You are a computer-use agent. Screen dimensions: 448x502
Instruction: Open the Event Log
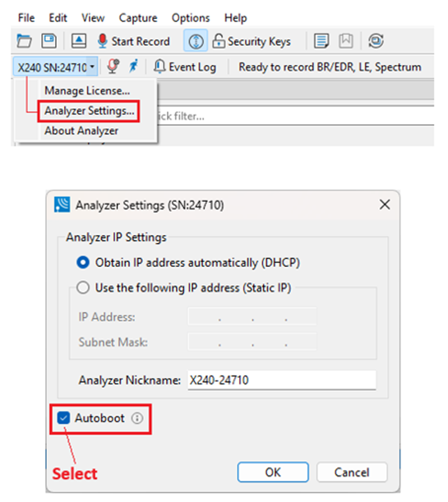(x=185, y=67)
